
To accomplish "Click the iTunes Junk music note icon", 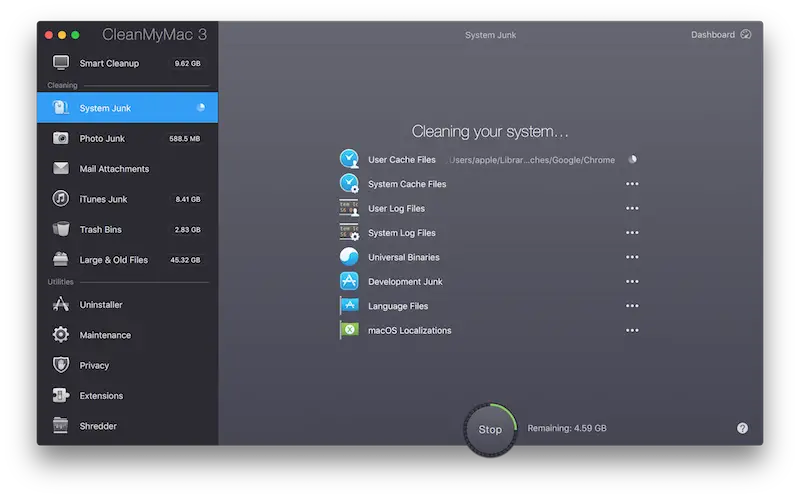I will tap(61, 198).
